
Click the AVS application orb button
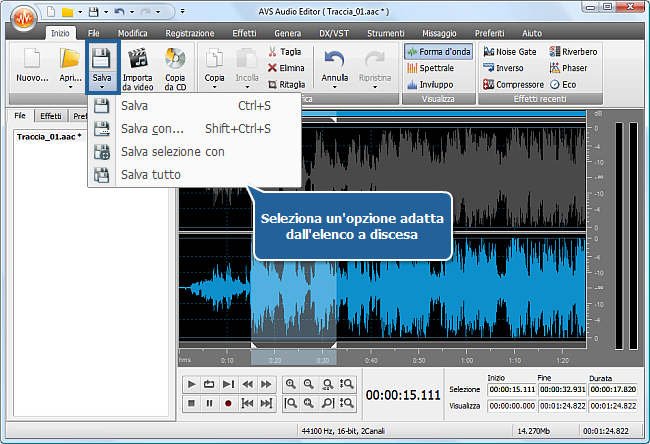tap(24, 19)
